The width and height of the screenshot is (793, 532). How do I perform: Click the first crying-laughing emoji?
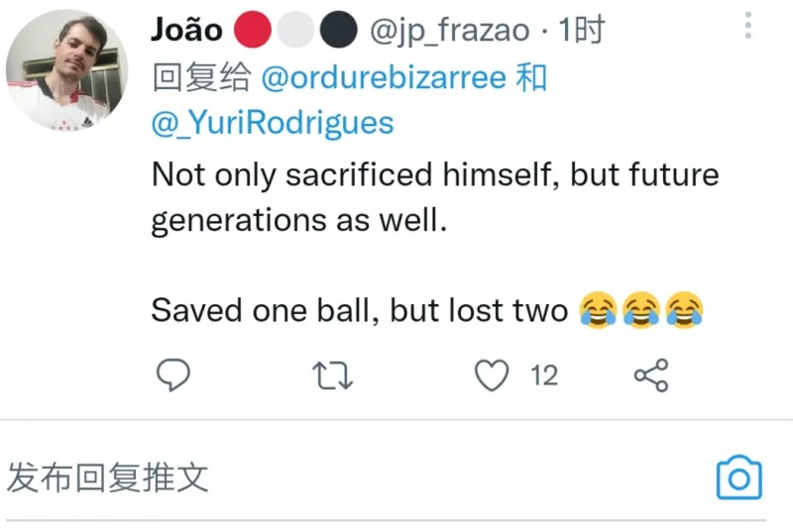point(597,310)
